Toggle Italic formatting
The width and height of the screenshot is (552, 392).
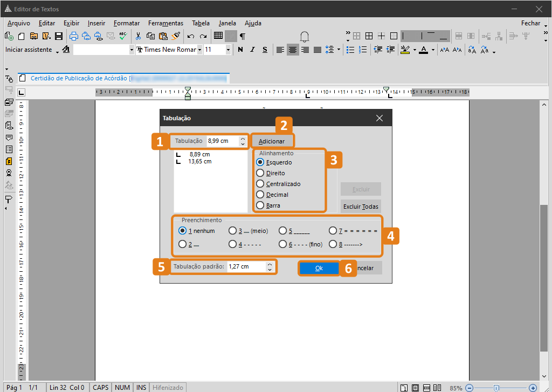(252, 50)
